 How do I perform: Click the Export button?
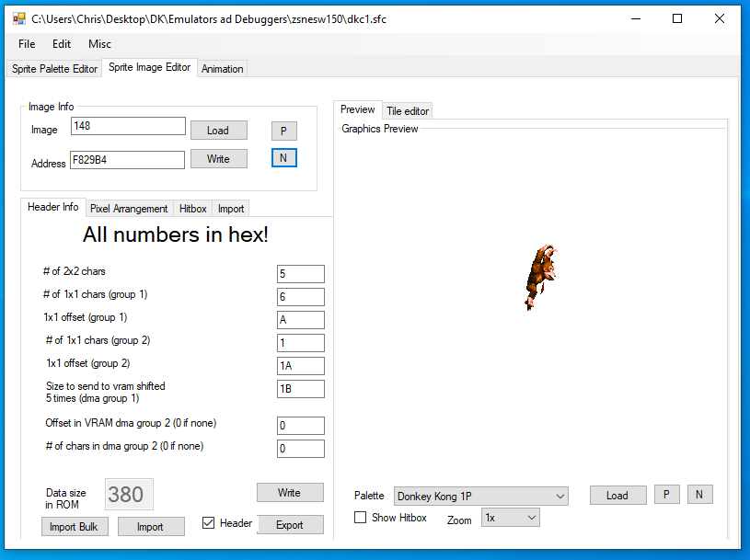pyautogui.click(x=290, y=524)
